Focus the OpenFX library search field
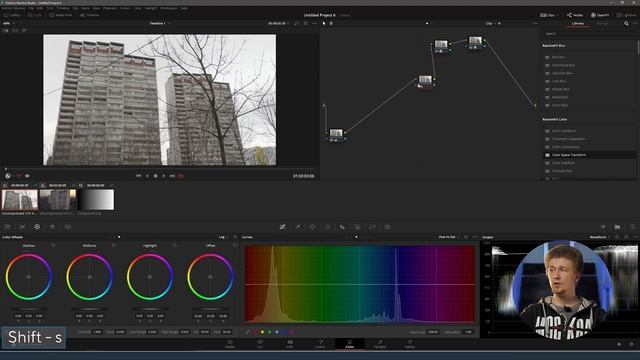This screenshot has width=640, height=360. [588, 34]
